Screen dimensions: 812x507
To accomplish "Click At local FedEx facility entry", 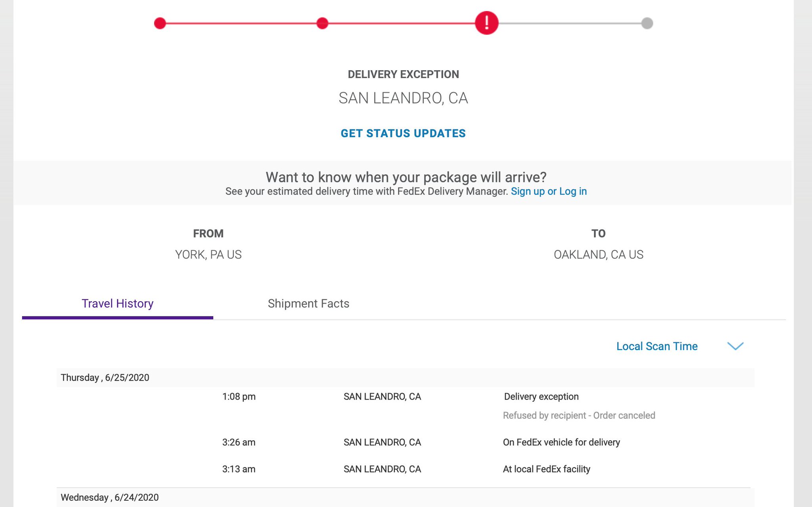I will (546, 469).
